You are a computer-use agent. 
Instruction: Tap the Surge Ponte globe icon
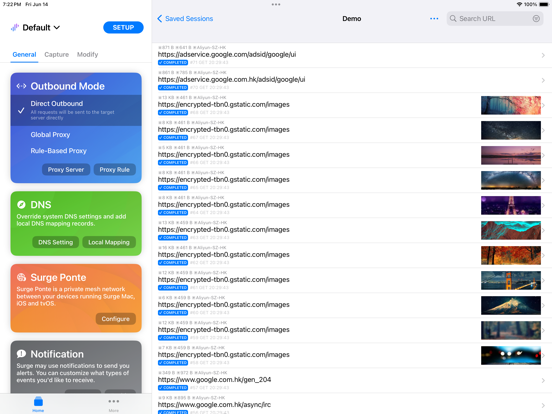(x=21, y=277)
